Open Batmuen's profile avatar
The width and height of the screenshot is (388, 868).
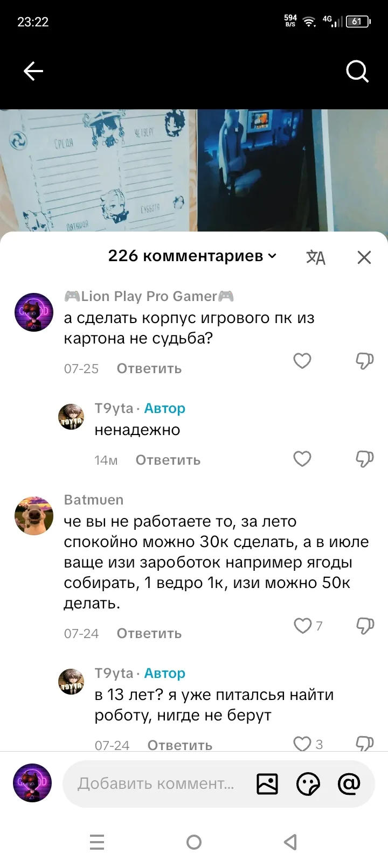[34, 516]
